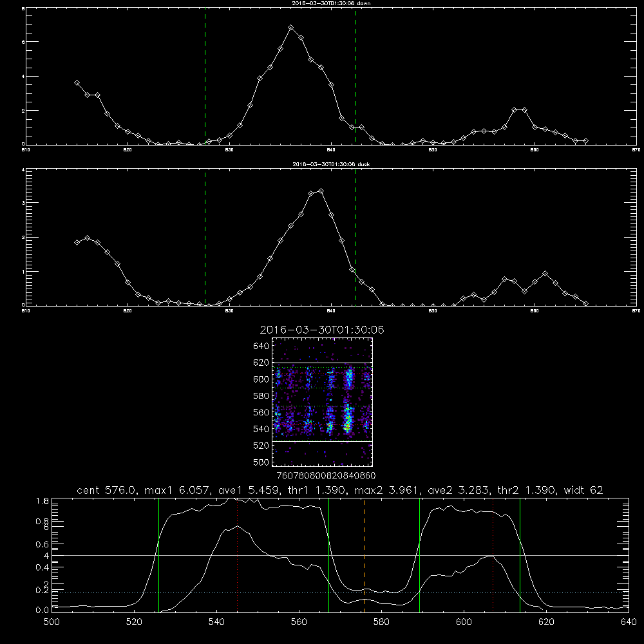Click the "0.6" label on bottom plot y-axis
This screenshot has height=644, width=644.
42,544
